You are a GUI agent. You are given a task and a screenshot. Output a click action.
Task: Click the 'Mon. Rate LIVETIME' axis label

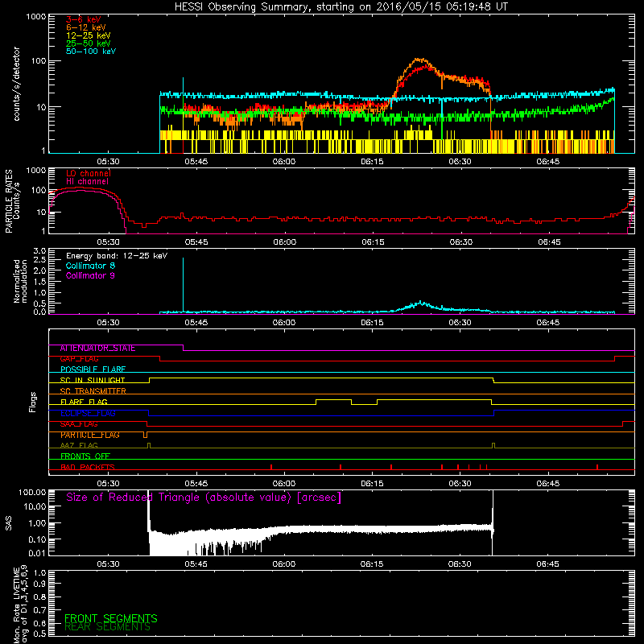pyautogui.click(x=16, y=604)
